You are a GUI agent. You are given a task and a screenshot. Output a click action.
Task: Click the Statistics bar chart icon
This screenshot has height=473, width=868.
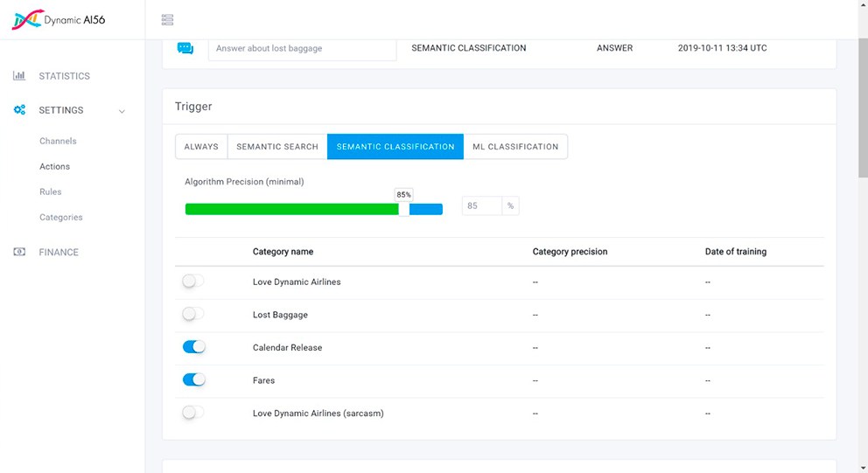pyautogui.click(x=19, y=76)
